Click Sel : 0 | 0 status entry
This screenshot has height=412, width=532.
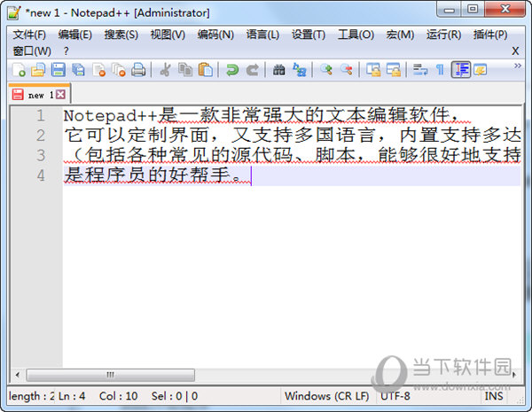pyautogui.click(x=175, y=396)
